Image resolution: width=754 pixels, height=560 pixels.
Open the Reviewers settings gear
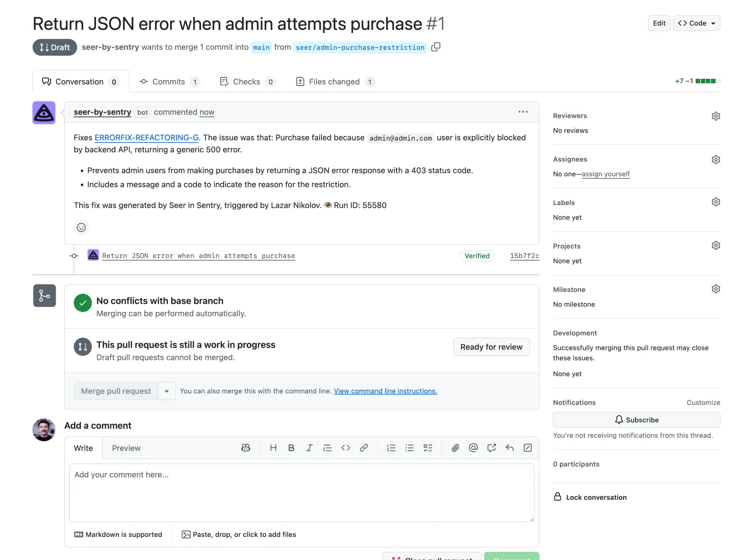click(716, 116)
